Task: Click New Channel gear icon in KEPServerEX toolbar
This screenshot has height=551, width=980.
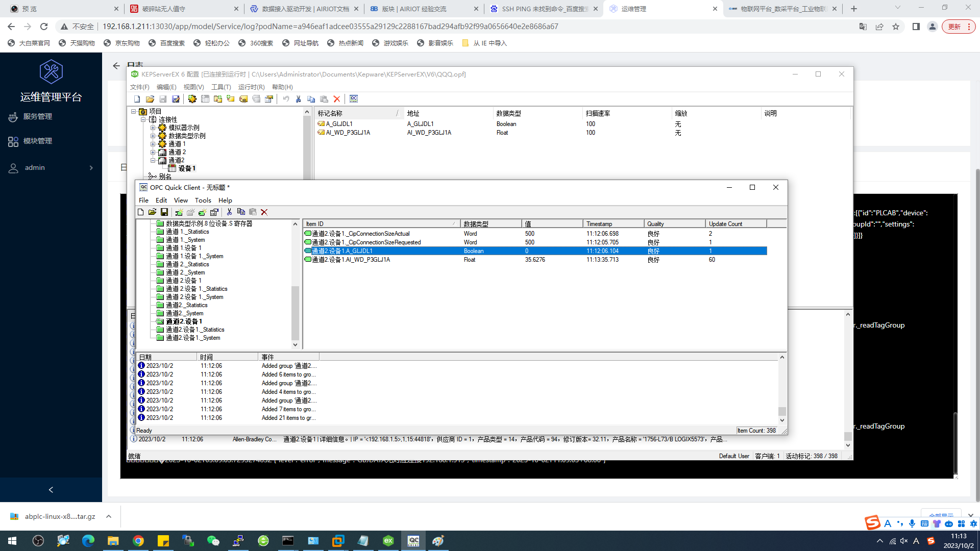Action: [x=192, y=99]
